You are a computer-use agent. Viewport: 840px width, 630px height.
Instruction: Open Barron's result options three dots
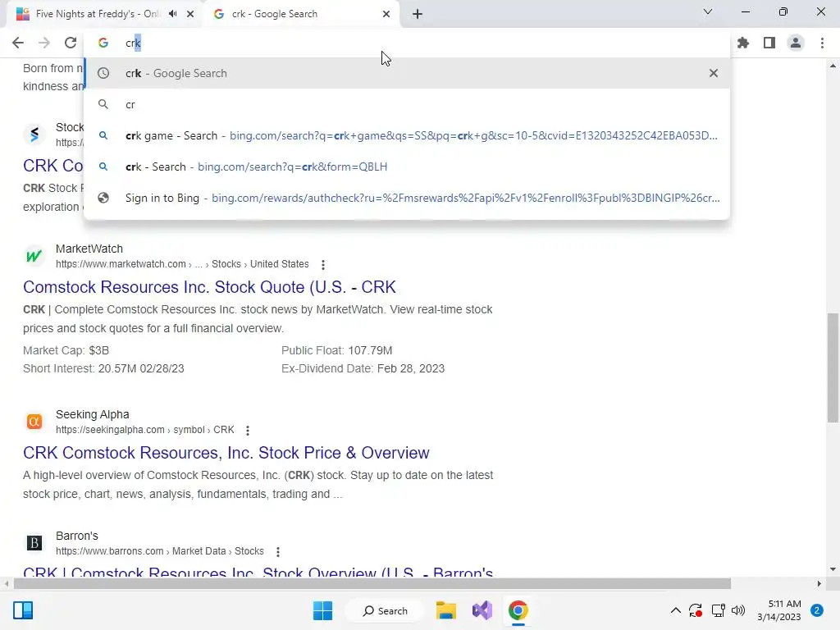pos(277,552)
